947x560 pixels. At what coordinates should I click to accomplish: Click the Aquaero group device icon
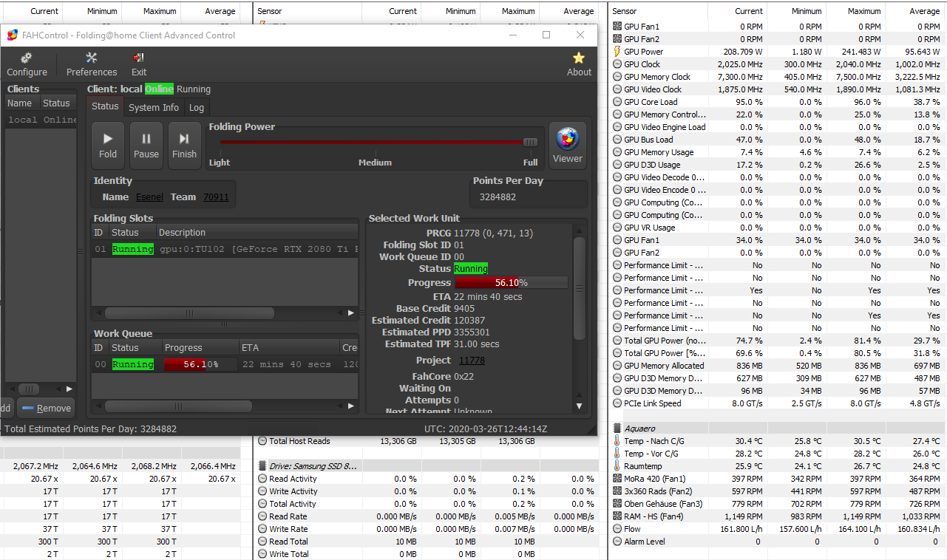pyautogui.click(x=617, y=428)
